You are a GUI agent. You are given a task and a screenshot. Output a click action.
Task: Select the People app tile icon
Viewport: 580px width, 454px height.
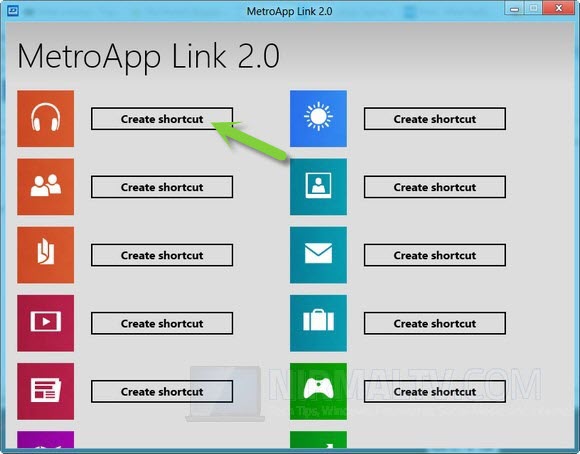point(45,187)
